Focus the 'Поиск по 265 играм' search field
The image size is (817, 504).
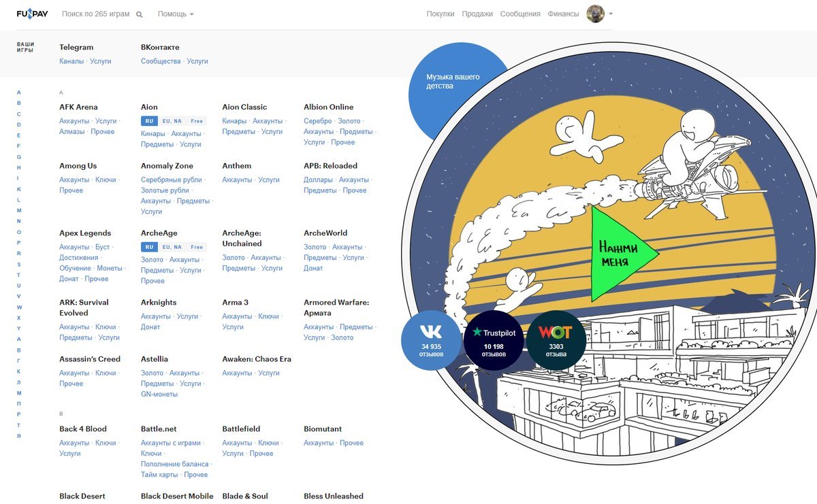95,14
